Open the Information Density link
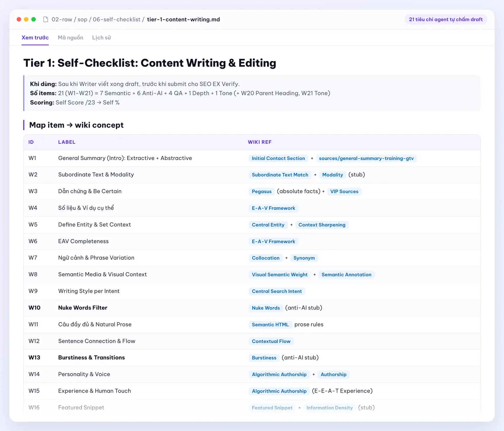Viewport: 504px width, 431px height. [330, 408]
